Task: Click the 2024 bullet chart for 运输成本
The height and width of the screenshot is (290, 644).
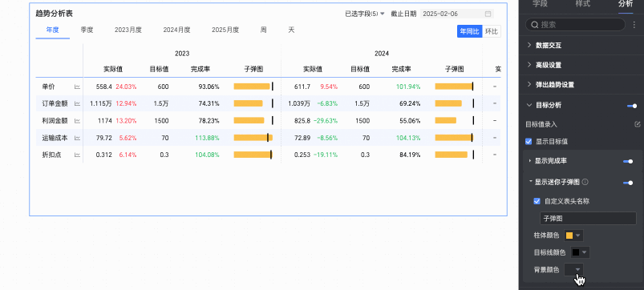Action: 454,138
